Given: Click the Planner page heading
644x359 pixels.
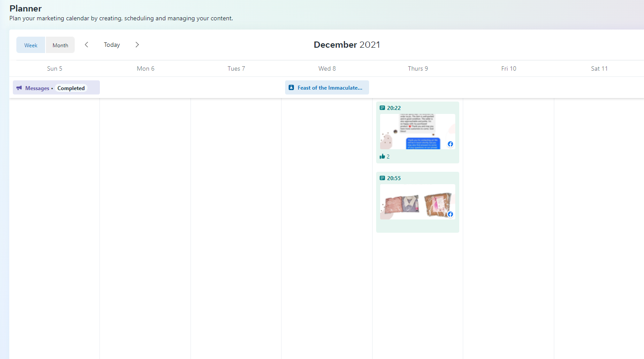Looking at the screenshot, I should [26, 8].
